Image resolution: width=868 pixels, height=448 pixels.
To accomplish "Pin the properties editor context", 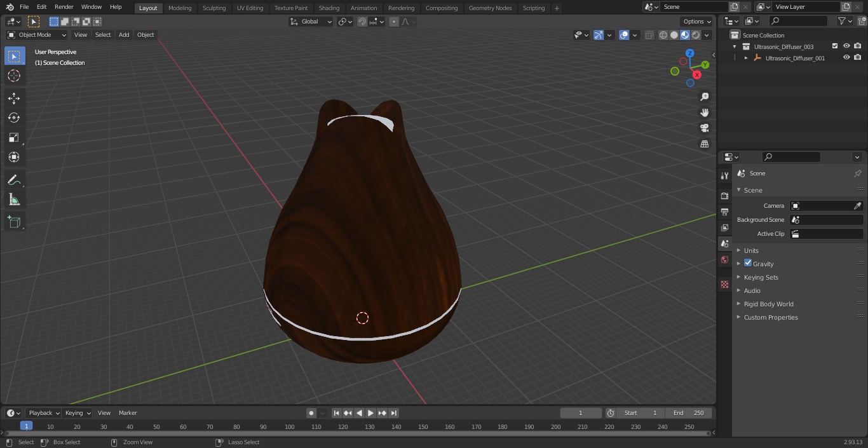I will (857, 173).
